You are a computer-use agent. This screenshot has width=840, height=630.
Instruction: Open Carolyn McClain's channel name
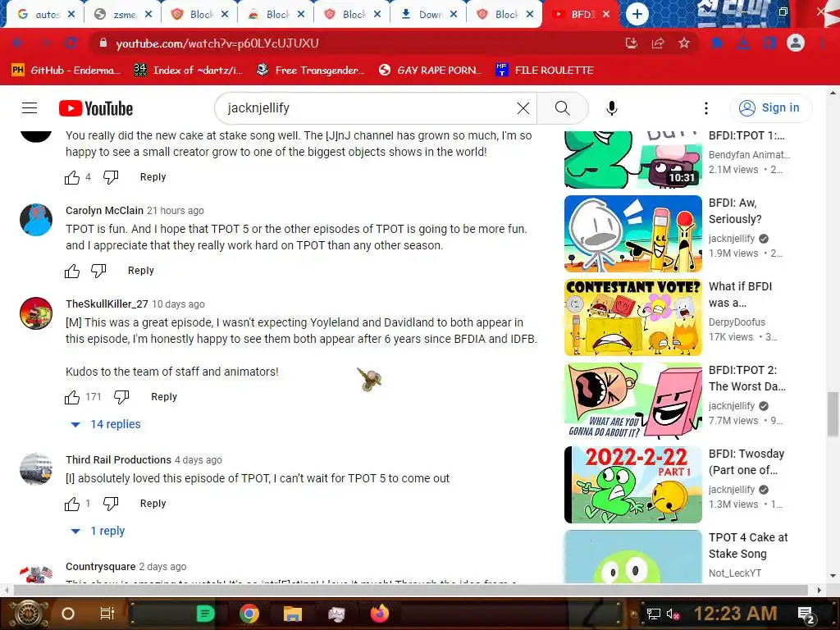point(104,211)
